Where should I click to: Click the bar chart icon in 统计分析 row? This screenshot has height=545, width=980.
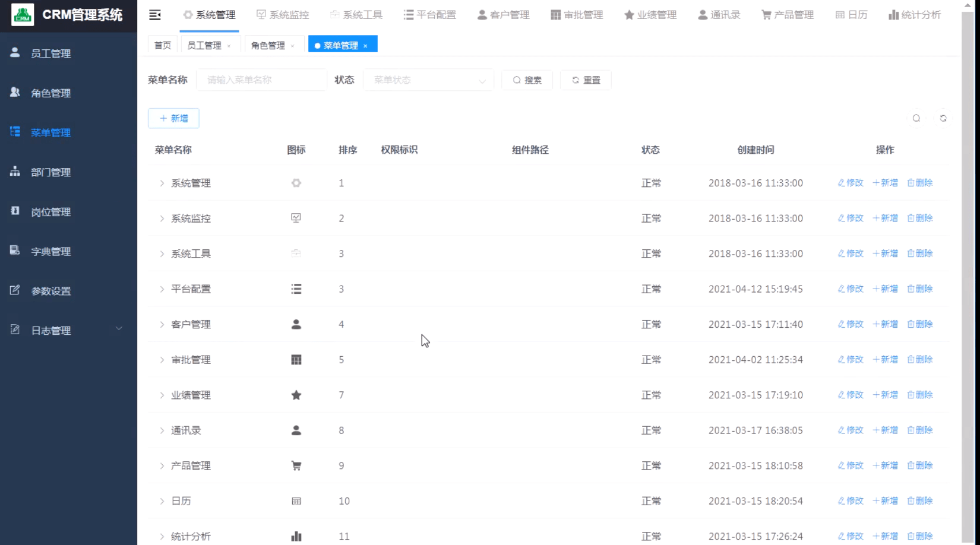(x=296, y=536)
